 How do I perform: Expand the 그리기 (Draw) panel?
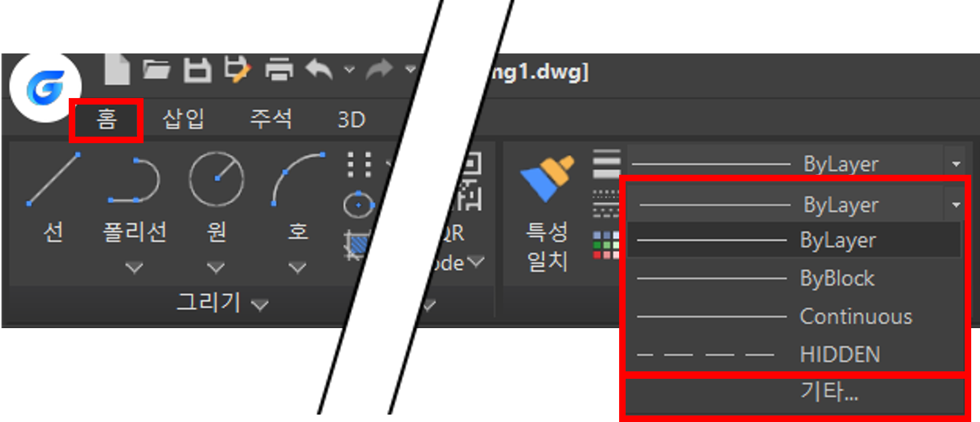(x=222, y=303)
